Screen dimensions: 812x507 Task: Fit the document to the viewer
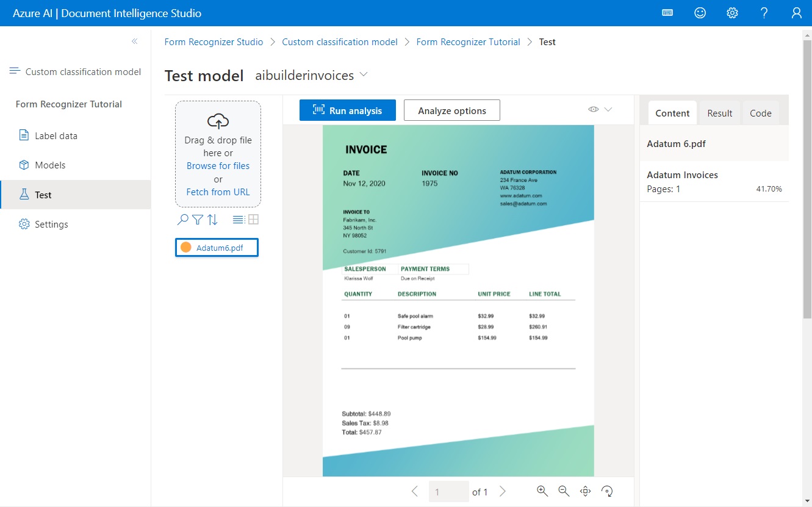585,491
